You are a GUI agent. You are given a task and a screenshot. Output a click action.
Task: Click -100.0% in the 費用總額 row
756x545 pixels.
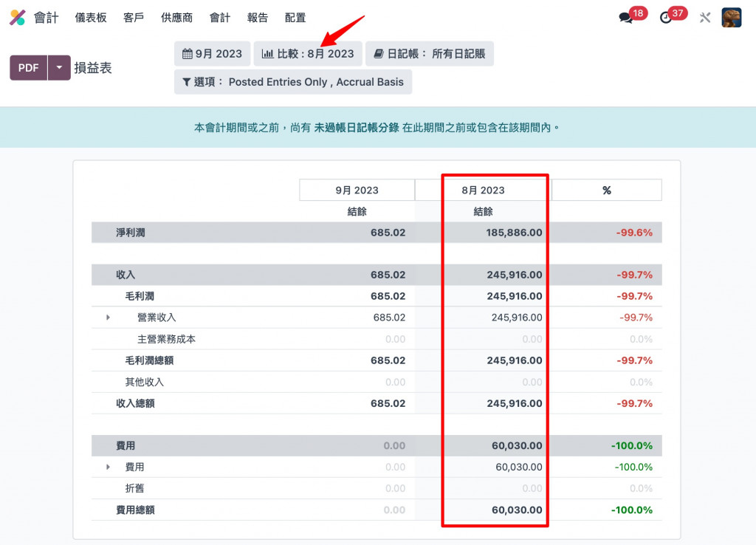click(632, 510)
